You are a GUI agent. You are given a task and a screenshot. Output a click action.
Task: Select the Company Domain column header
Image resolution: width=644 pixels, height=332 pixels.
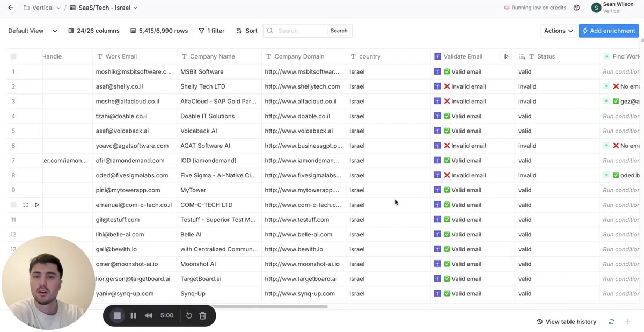coord(304,56)
